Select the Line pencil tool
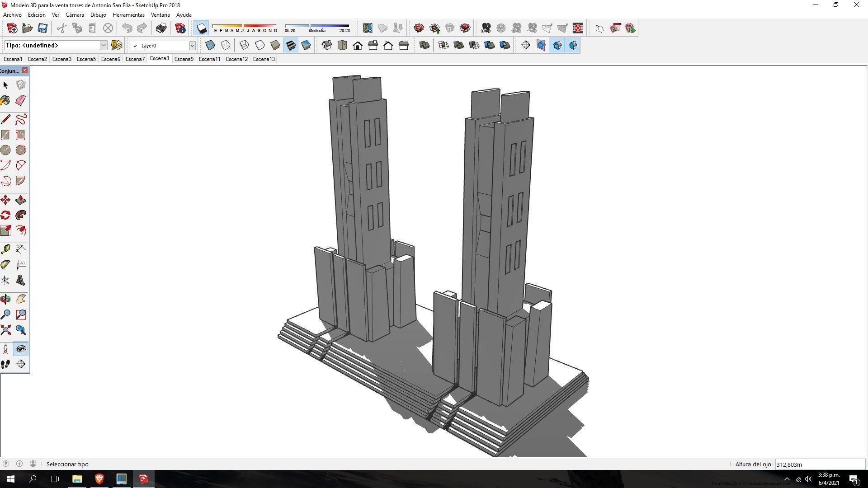Screen dimensions: 868x488 (5, 119)
